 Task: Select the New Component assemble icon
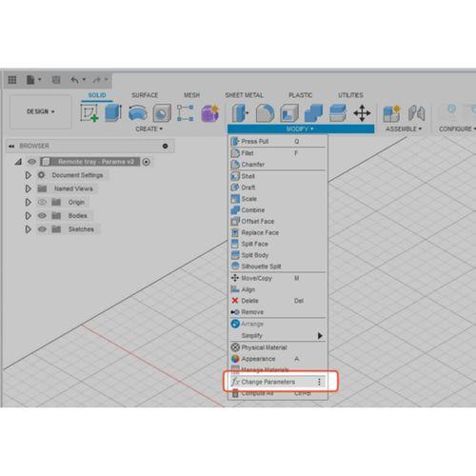pos(391,113)
